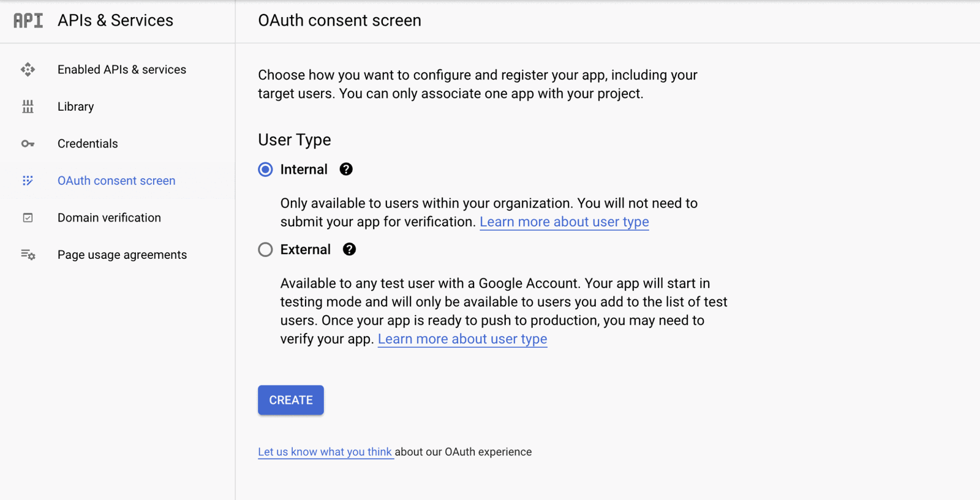
Task: Select the Enabled APIs & services icon
Action: point(28,69)
